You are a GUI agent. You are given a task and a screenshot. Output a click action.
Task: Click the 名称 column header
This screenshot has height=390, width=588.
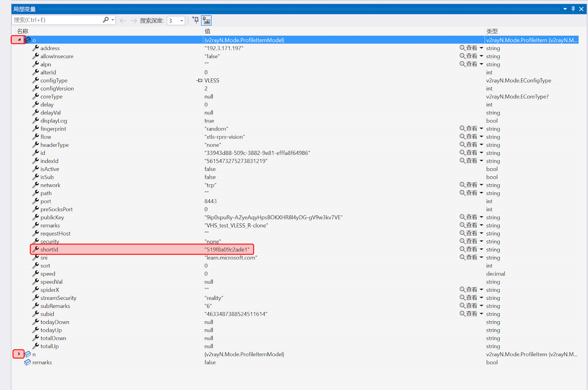tap(23, 31)
